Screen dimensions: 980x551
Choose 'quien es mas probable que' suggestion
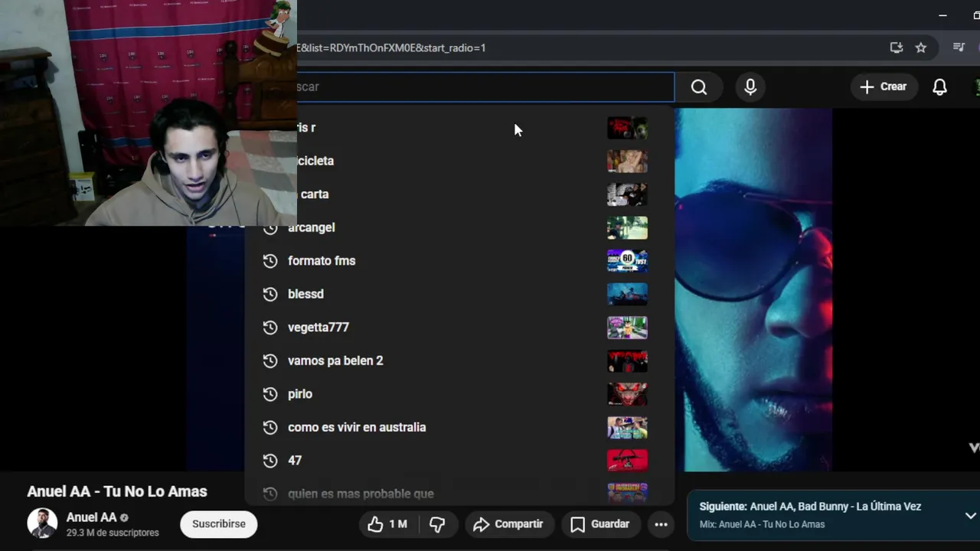point(459,494)
